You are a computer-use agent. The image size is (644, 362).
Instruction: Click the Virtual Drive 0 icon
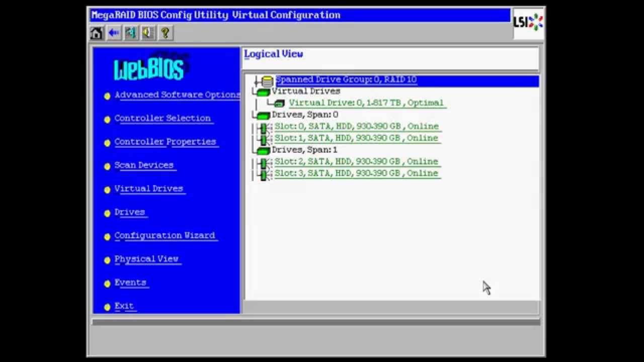pyautogui.click(x=279, y=104)
